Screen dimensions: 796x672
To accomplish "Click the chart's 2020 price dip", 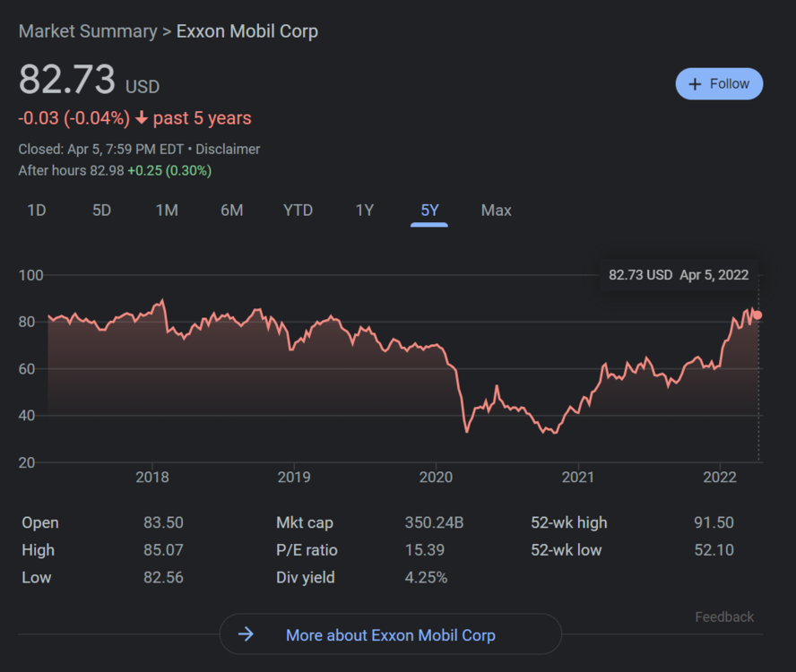I will 467,431.
